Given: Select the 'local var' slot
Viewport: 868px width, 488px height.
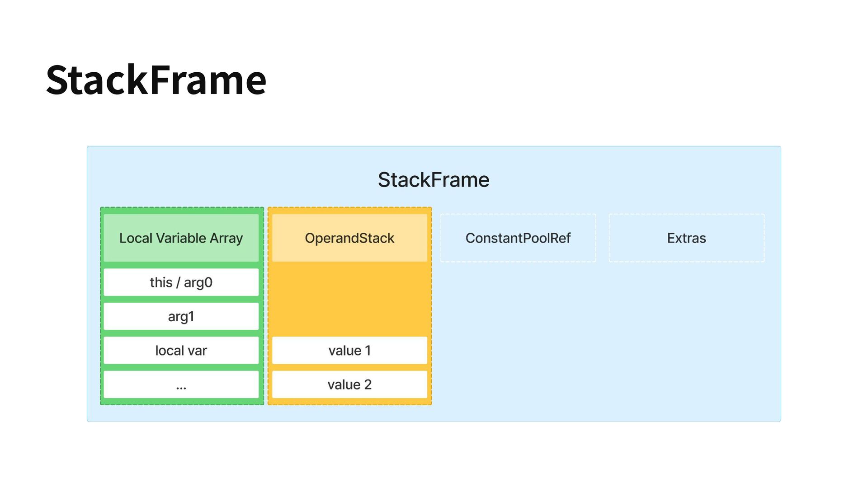Looking at the screenshot, I should point(181,351).
